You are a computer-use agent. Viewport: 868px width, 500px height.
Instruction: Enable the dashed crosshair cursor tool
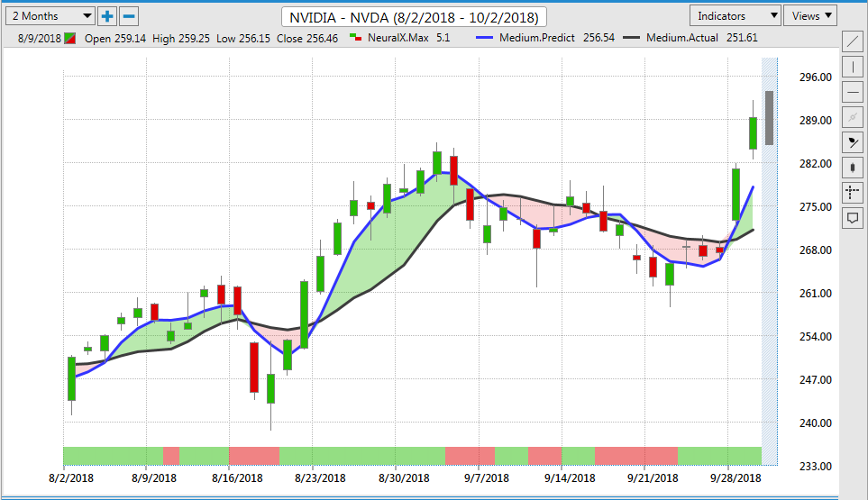tap(853, 193)
